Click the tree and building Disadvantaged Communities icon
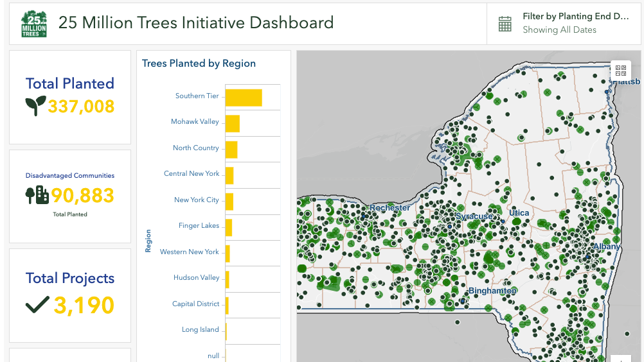This screenshot has width=644, height=362. (x=37, y=195)
